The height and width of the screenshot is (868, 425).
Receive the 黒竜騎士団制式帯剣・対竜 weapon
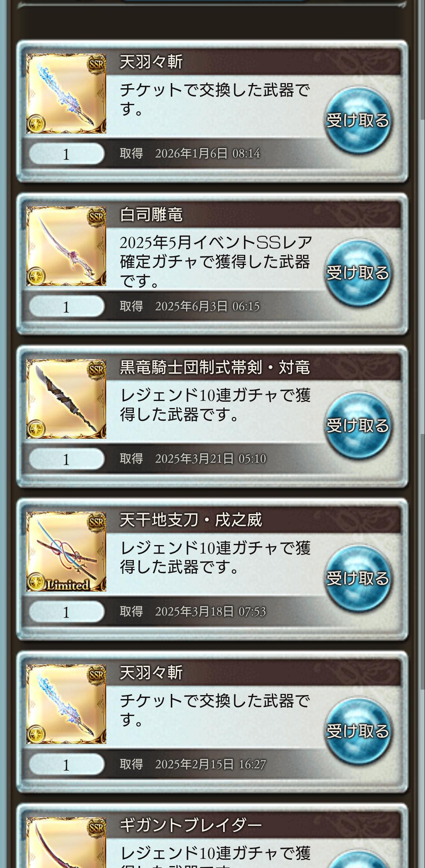click(x=358, y=426)
